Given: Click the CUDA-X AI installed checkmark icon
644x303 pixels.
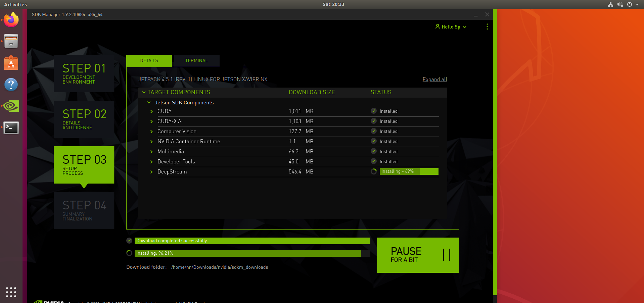Looking at the screenshot, I should click(x=374, y=121).
